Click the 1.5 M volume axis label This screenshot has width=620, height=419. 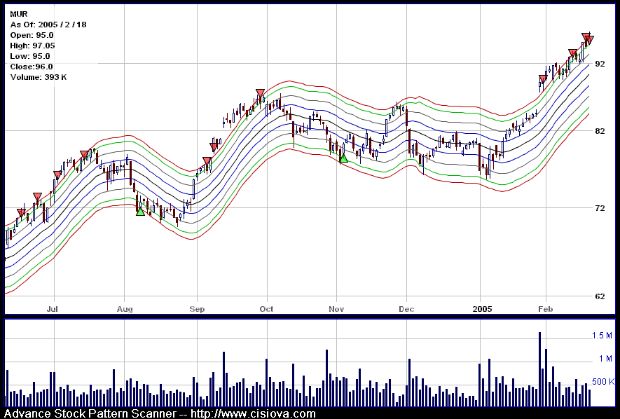[602, 336]
